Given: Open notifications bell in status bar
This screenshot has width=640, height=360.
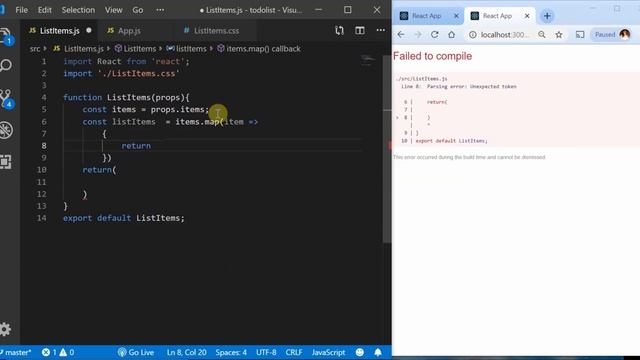Looking at the screenshot, I should pyautogui.click(x=378, y=352).
